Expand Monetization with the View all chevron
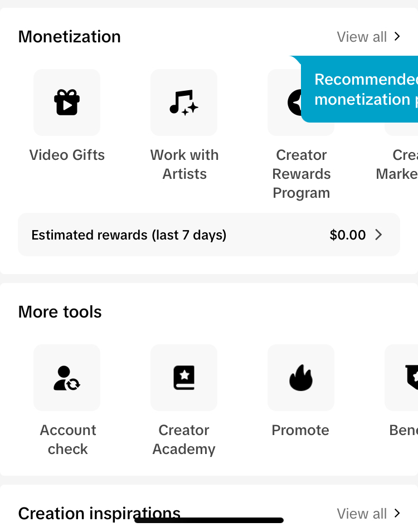 (x=397, y=37)
